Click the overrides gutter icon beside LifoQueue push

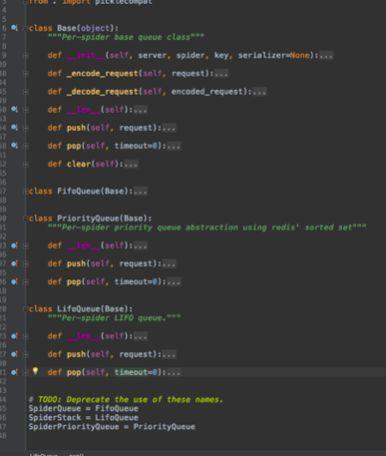[14, 354]
